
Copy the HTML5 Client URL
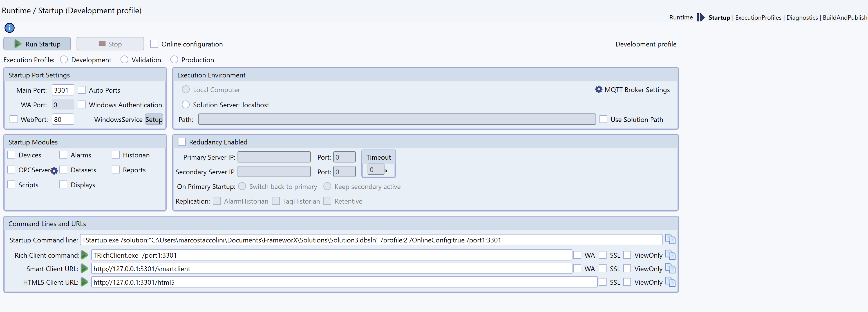click(670, 282)
